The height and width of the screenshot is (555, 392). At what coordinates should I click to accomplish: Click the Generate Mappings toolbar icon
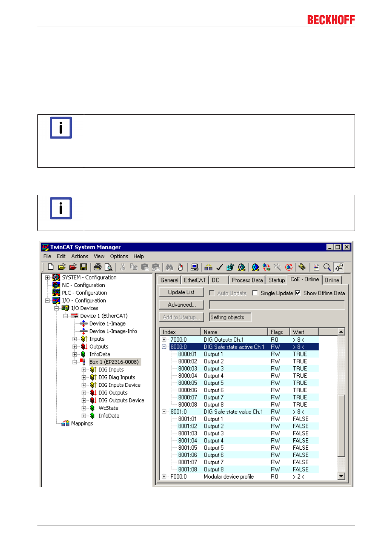tap(208, 267)
